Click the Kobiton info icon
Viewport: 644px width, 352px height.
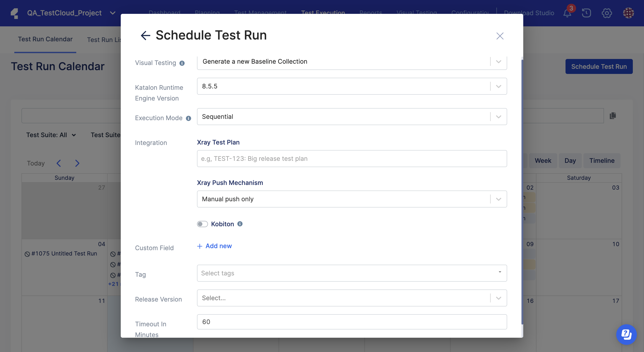click(240, 224)
